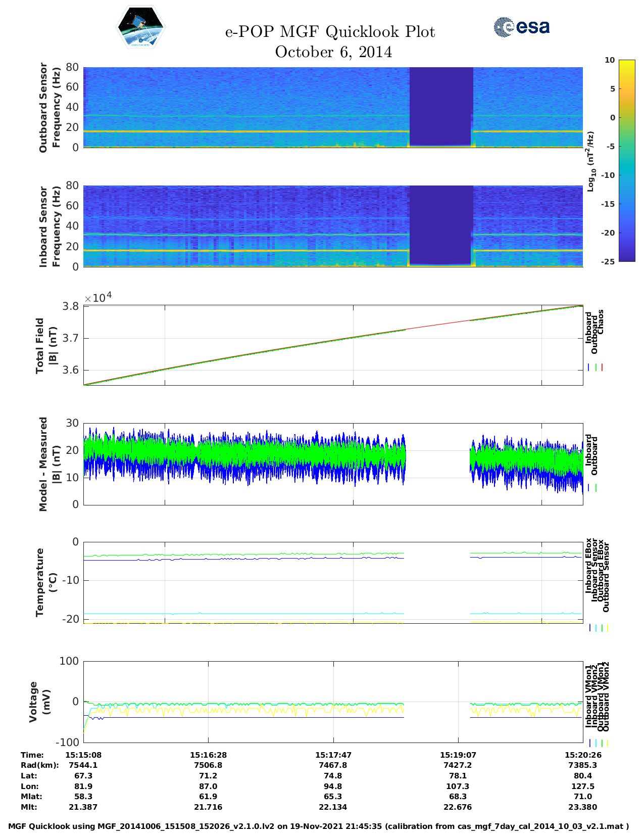Click the data gap in Inboard Sensor spectrogram
The image size is (644, 834).
tap(441, 225)
